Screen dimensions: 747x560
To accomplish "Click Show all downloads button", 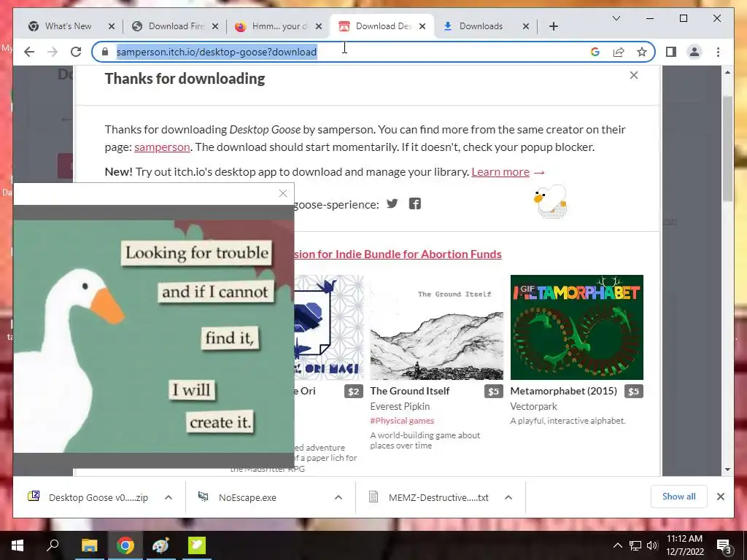I will tap(679, 497).
